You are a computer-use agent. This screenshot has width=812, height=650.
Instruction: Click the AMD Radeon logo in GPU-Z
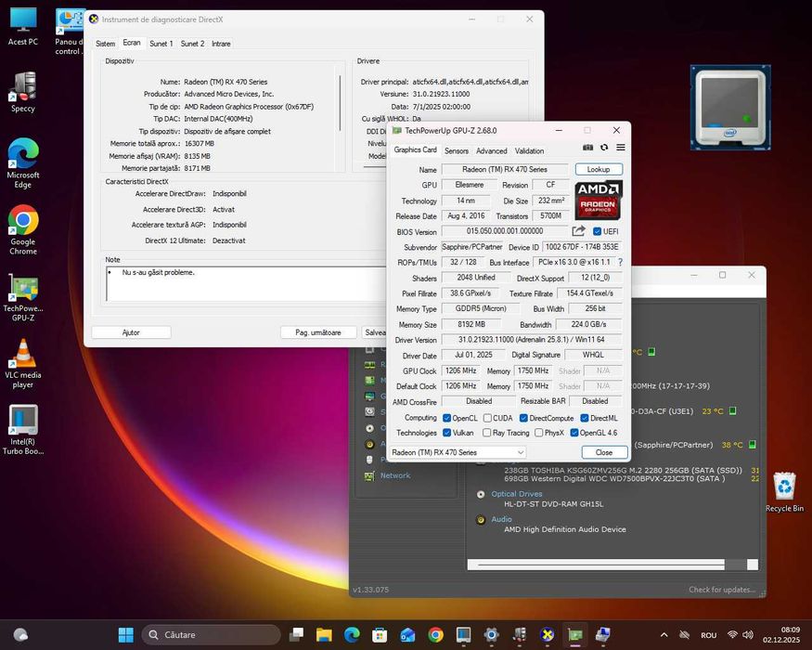click(x=599, y=200)
